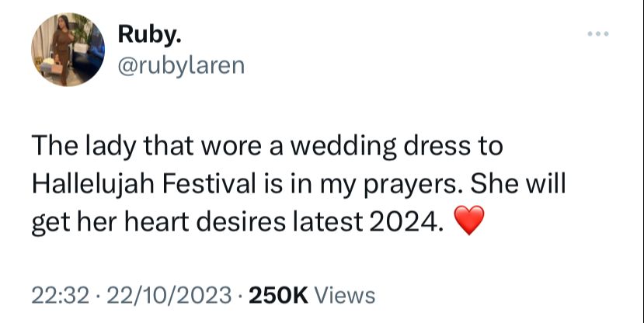This screenshot has width=644, height=323.
Task: Click the 22:32 timestamp
Action: (x=60, y=296)
